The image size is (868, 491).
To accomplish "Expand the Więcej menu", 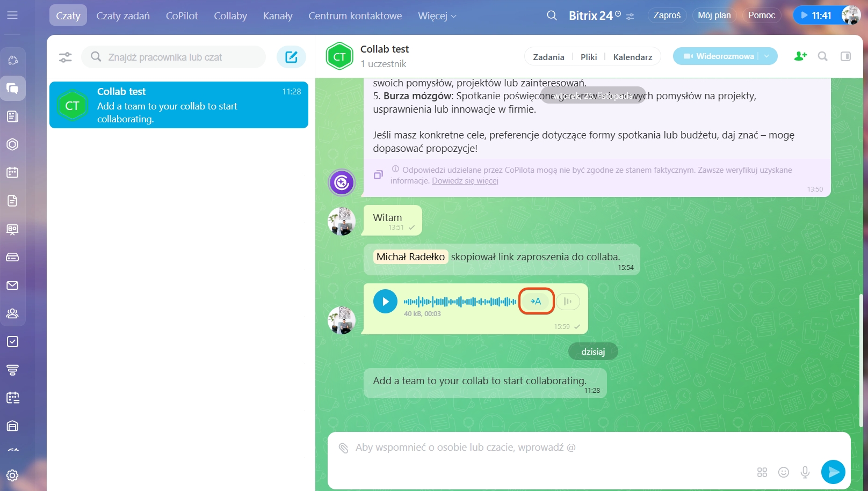I will click(x=437, y=16).
